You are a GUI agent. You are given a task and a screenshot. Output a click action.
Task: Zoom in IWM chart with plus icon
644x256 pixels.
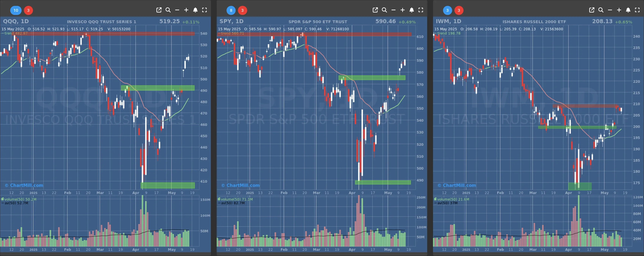619,10
